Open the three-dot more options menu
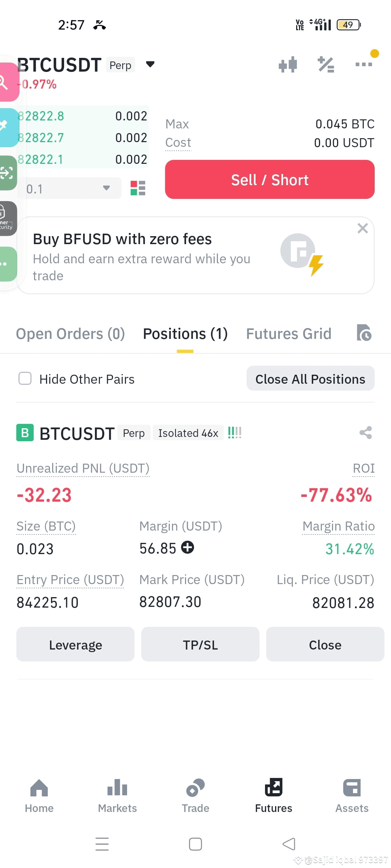This screenshot has width=391, height=868. pos(364,64)
